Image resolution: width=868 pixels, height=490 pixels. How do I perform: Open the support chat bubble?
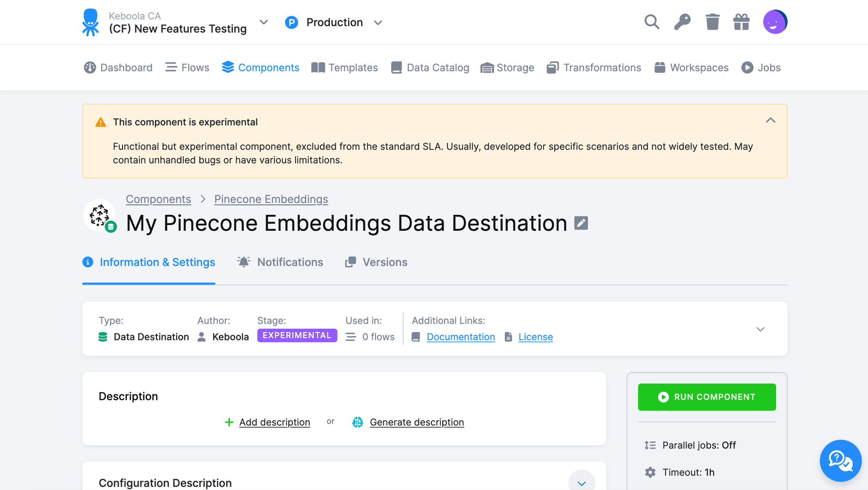[x=840, y=461]
